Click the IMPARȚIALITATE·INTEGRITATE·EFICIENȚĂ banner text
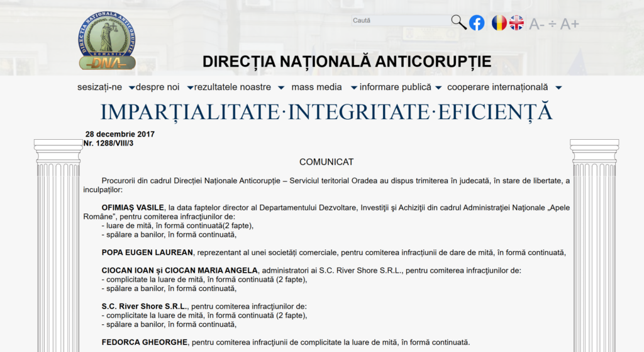This screenshot has width=644, height=352. click(326, 112)
